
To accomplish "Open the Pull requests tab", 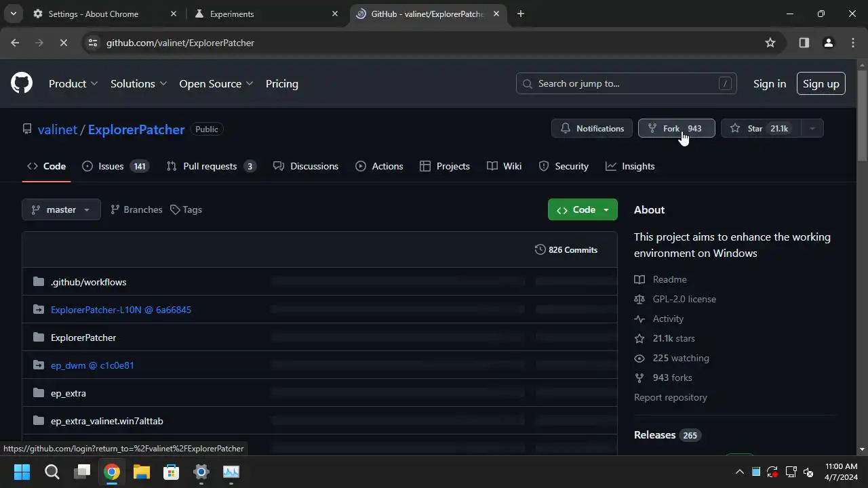I will pyautogui.click(x=211, y=166).
